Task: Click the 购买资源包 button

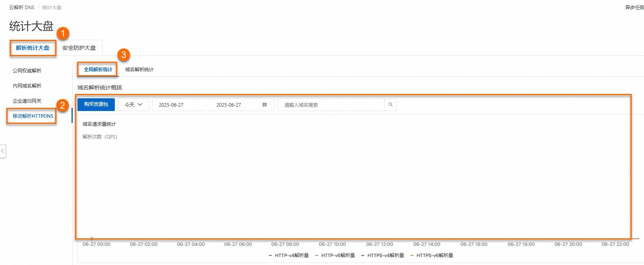Action: click(96, 104)
